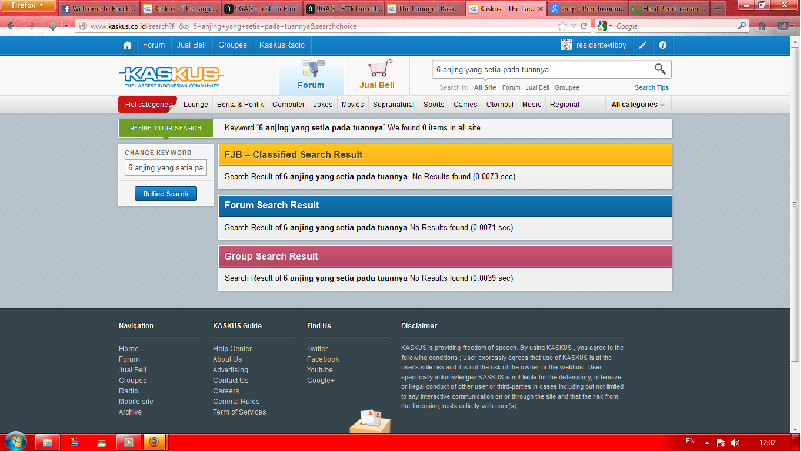801x452 pixels.
Task: Open the Supranatural category
Action: tap(393, 104)
